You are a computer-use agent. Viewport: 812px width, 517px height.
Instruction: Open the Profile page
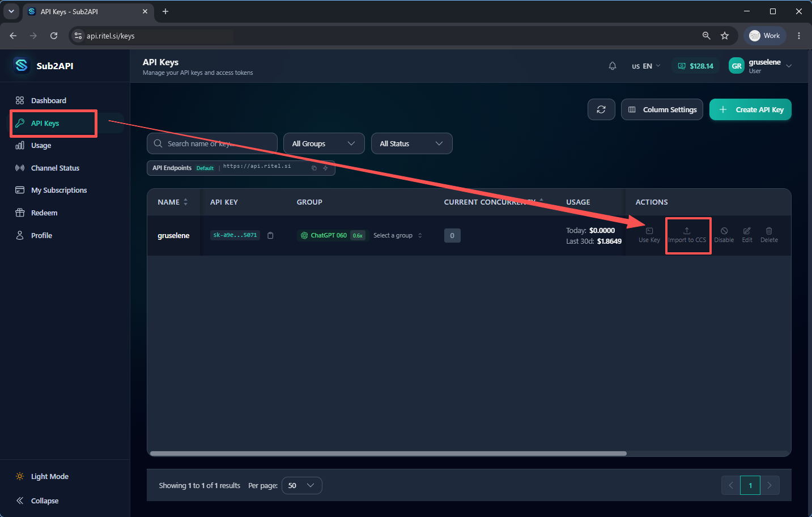coord(34,235)
